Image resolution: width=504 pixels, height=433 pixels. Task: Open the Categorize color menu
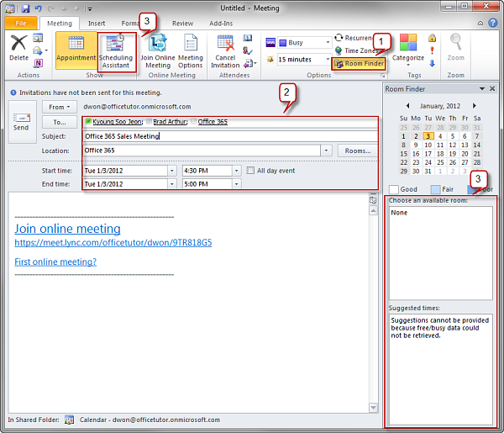pos(408,50)
